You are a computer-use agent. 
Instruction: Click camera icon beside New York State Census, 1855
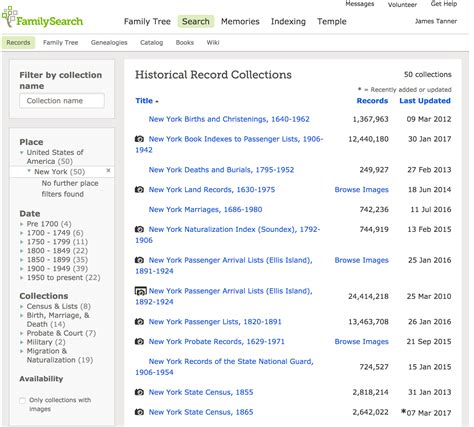[139, 392]
